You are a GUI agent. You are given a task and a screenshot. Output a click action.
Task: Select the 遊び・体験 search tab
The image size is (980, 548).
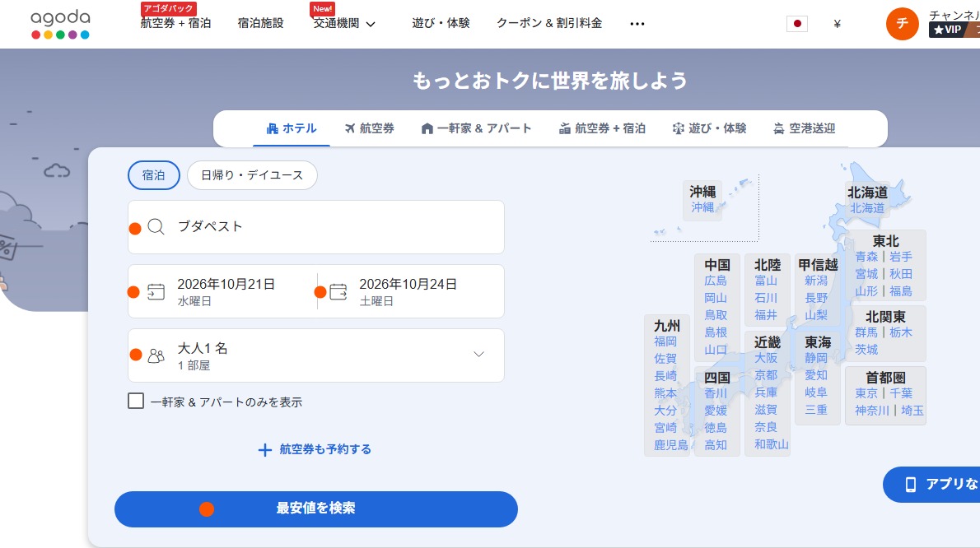[x=709, y=128]
